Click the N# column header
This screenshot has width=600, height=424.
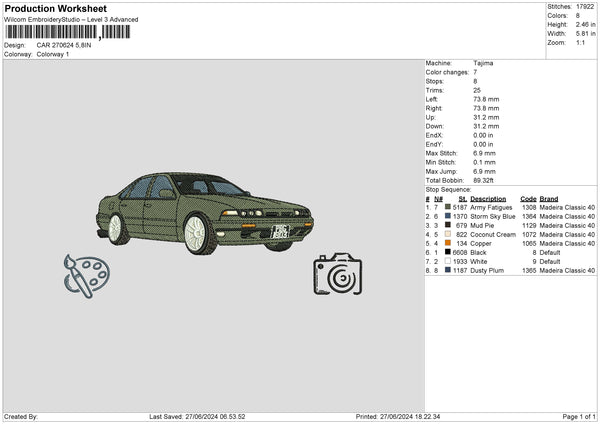point(438,199)
